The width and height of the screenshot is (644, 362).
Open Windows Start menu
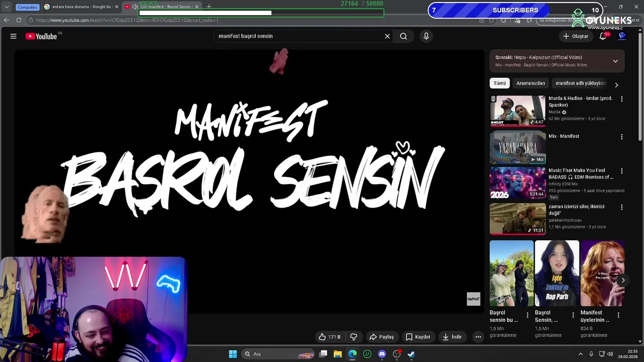click(233, 354)
